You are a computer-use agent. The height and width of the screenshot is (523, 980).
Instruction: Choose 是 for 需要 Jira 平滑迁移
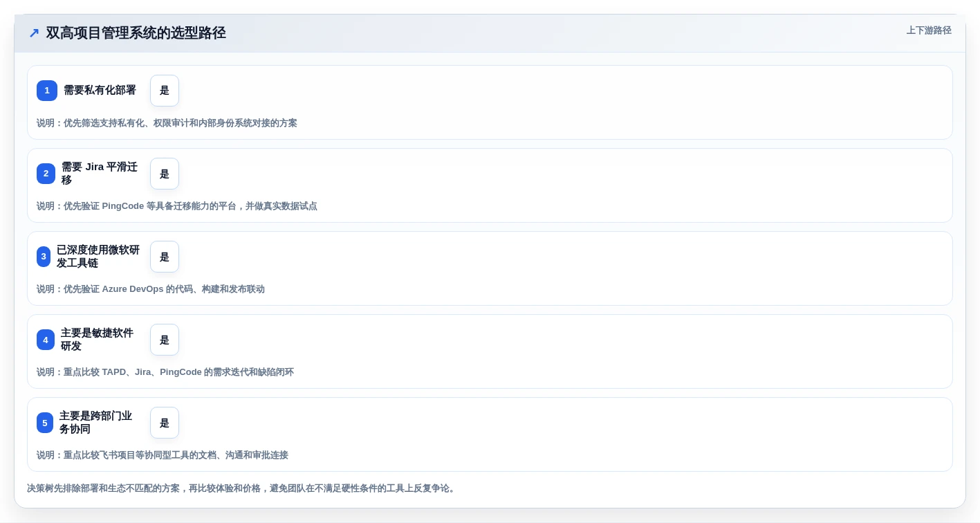pyautogui.click(x=165, y=174)
